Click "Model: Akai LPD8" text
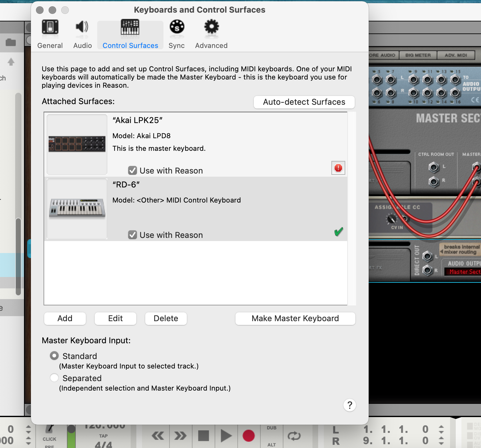This screenshot has height=448, width=481. coord(141,136)
